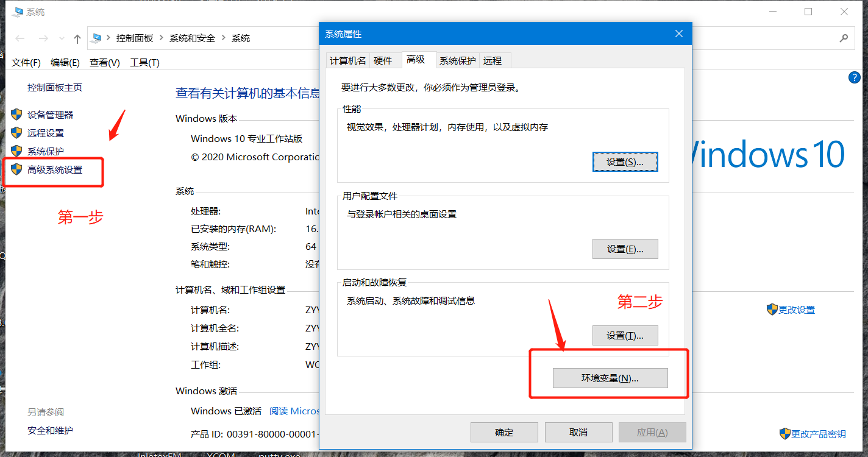Click the forward navigation arrow
Viewport: 868px width, 457px height.
coord(43,38)
